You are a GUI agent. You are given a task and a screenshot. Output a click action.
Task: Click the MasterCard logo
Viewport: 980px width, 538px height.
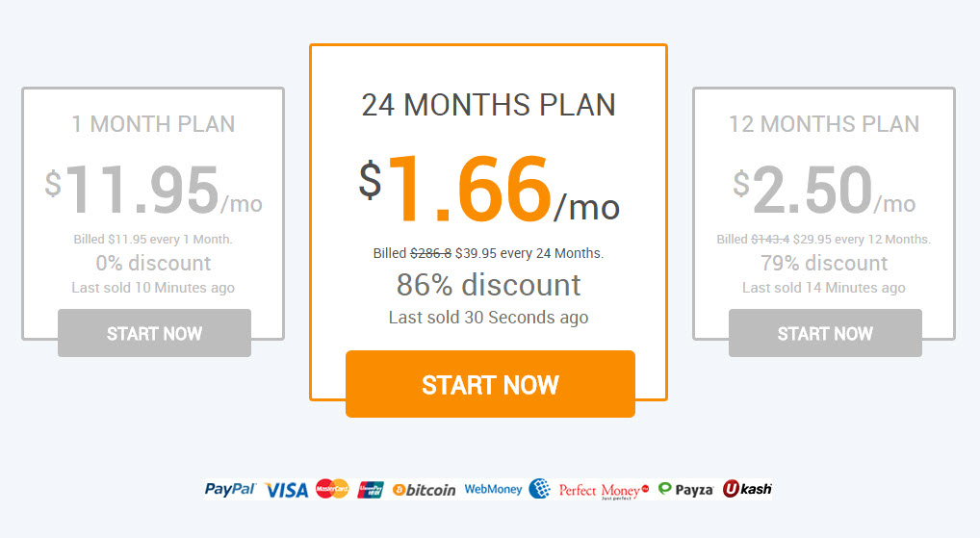pos(332,489)
